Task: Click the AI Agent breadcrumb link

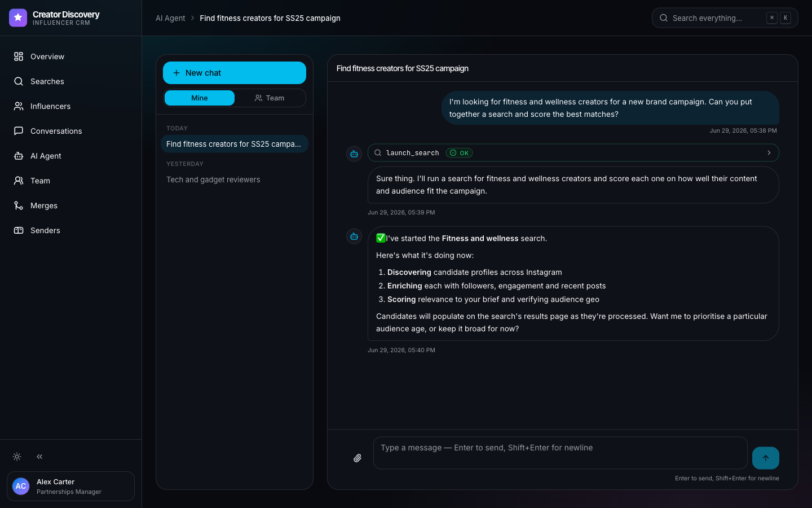Action: tap(170, 18)
